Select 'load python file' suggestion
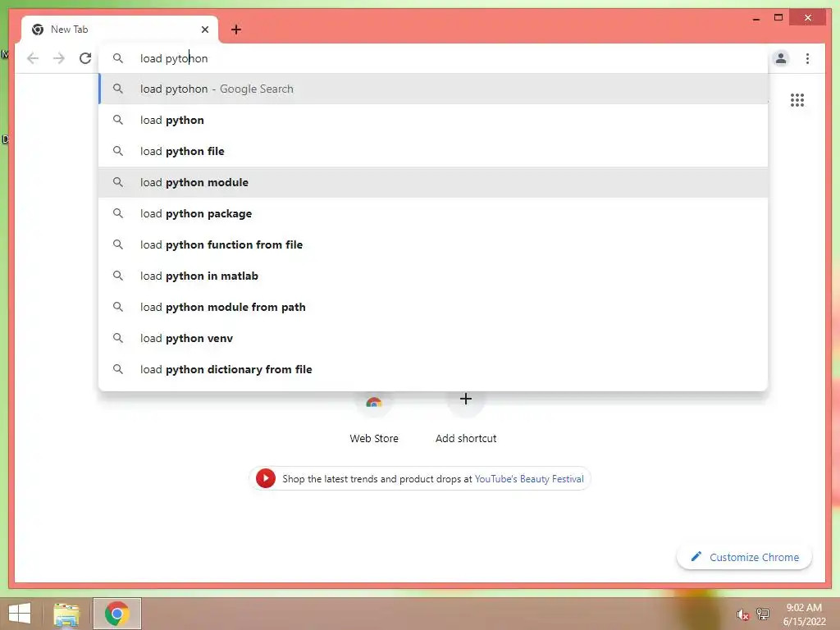Viewport: 840px width, 630px height. pos(433,151)
